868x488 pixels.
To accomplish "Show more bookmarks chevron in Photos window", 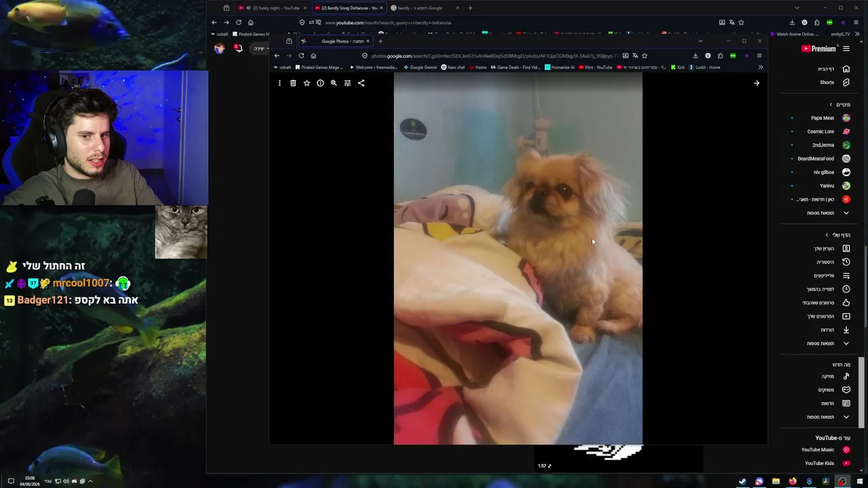I will point(760,67).
